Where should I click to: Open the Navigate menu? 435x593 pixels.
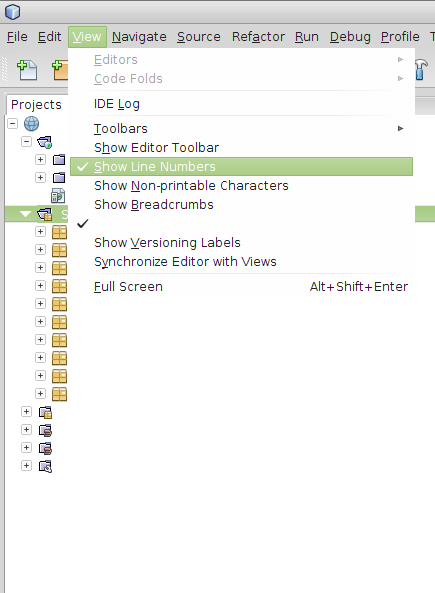[x=139, y=37]
